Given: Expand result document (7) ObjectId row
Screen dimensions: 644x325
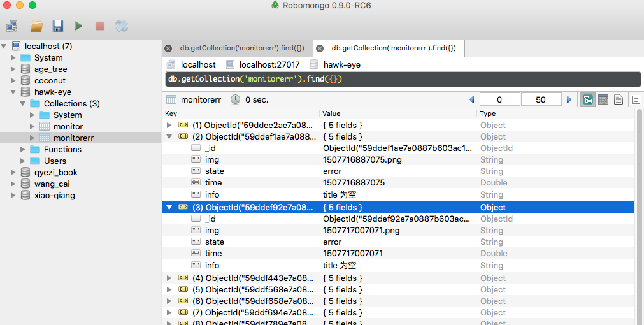Looking at the screenshot, I should click(x=169, y=313).
